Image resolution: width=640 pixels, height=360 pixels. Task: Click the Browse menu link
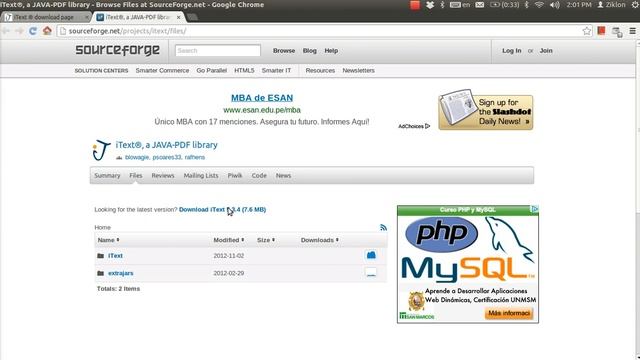pyautogui.click(x=284, y=51)
